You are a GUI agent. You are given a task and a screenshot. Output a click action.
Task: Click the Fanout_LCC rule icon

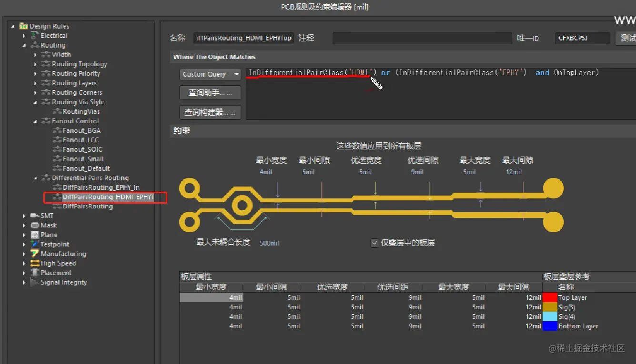pyautogui.click(x=57, y=140)
